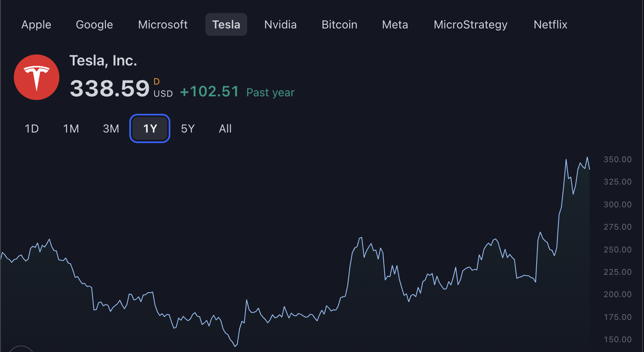Select the Microsoft tab
644x352 pixels.
coord(163,24)
